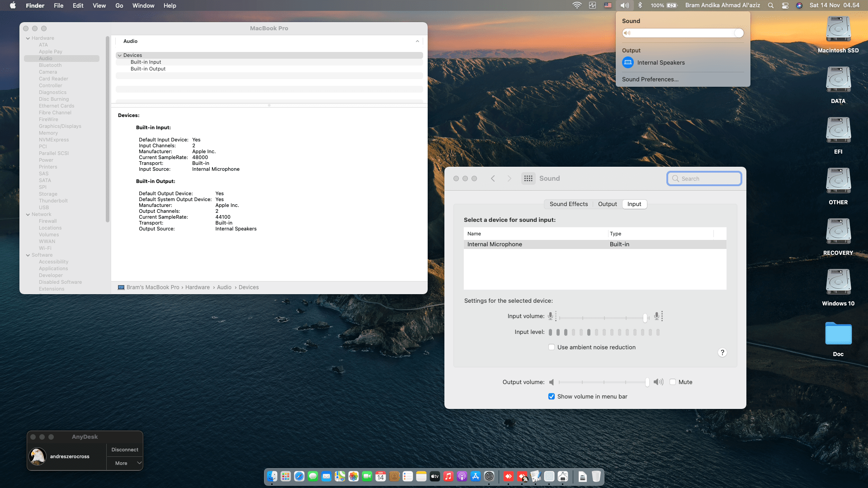Click the help question mark button
The image size is (868, 488).
click(x=722, y=352)
